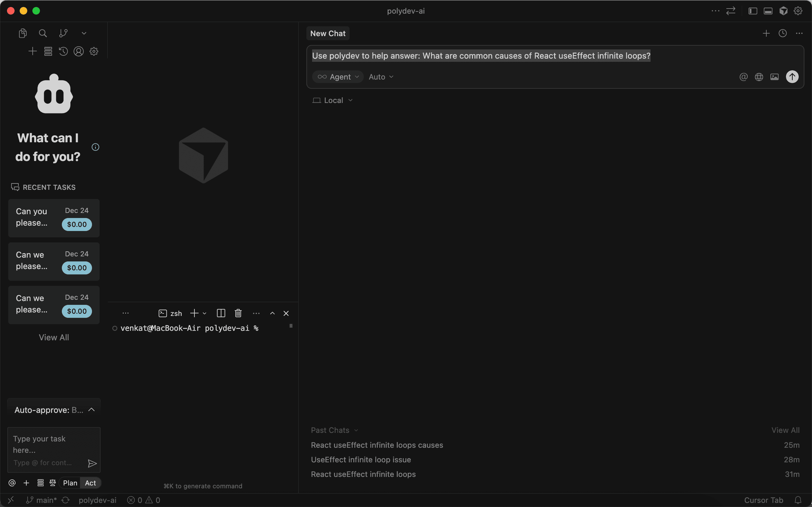Switch to Act mode
Viewport: 812px width, 507px height.
(90, 483)
